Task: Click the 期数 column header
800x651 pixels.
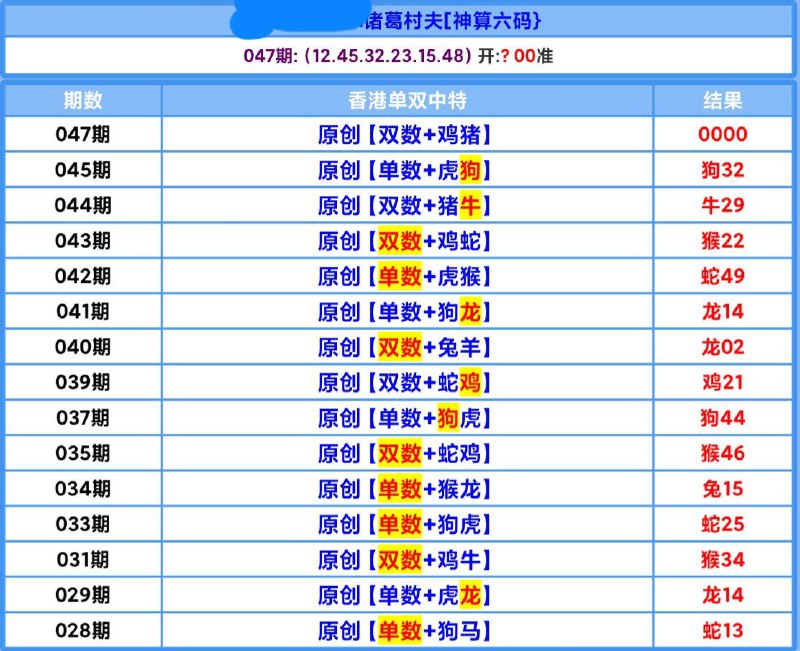Action: [x=83, y=100]
